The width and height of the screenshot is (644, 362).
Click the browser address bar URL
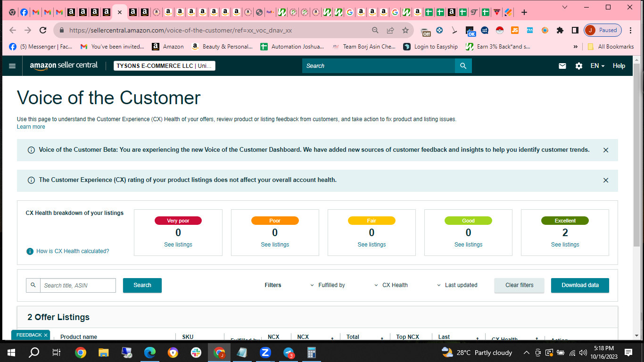click(181, 30)
